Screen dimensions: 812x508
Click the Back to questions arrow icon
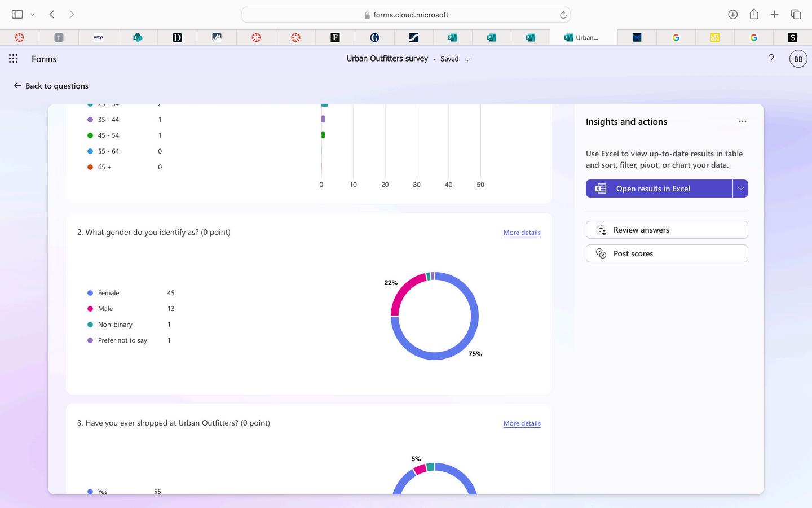click(x=17, y=86)
